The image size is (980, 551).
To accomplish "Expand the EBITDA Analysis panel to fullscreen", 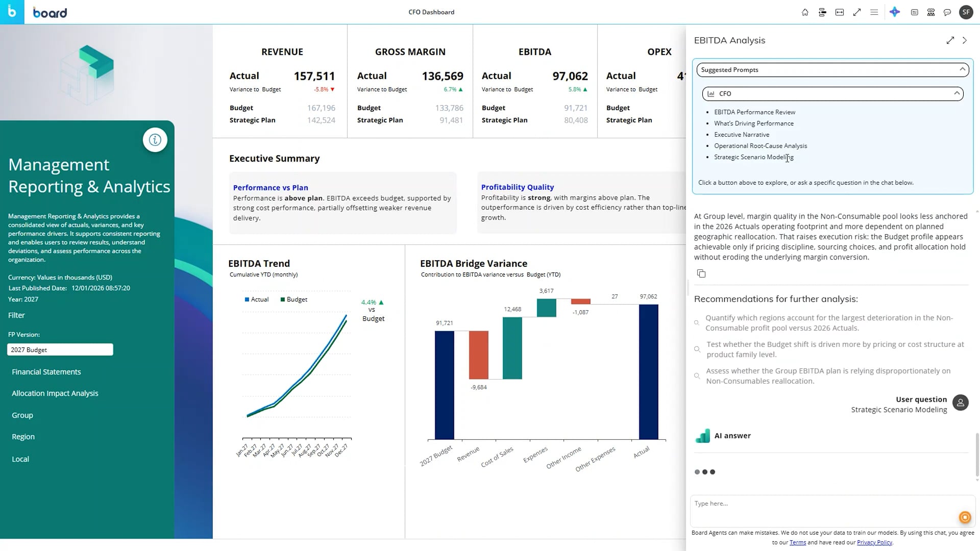I will (x=950, y=40).
